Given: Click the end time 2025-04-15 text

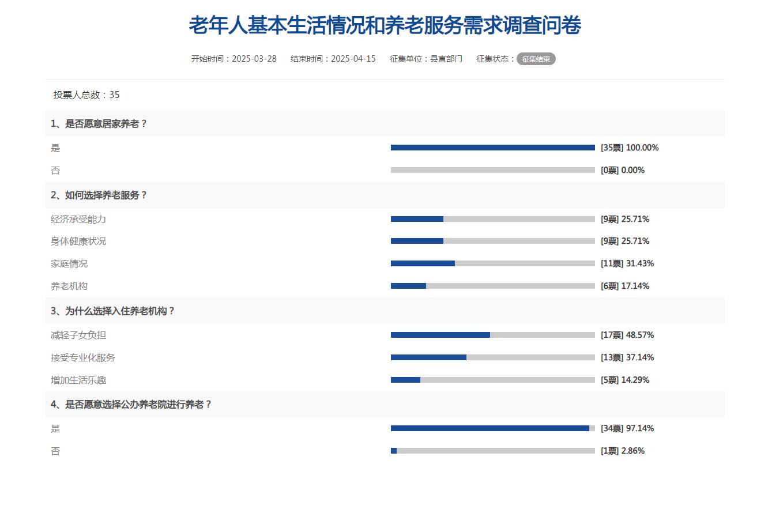Looking at the screenshot, I should click(333, 59).
